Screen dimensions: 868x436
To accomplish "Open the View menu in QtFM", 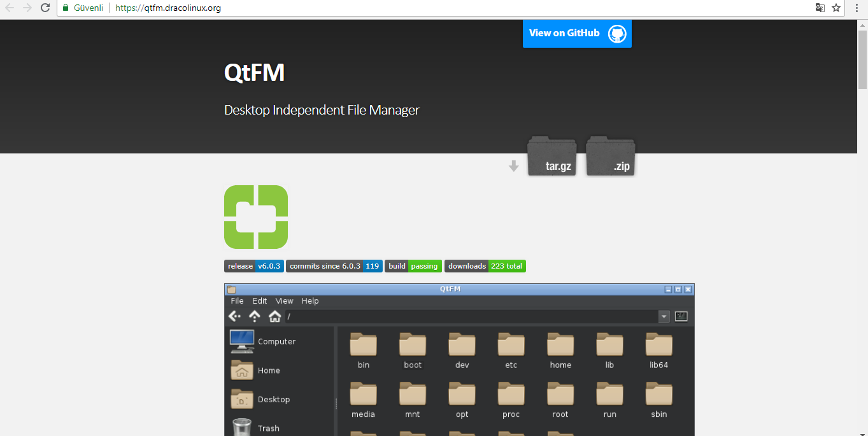I will pyautogui.click(x=284, y=301).
